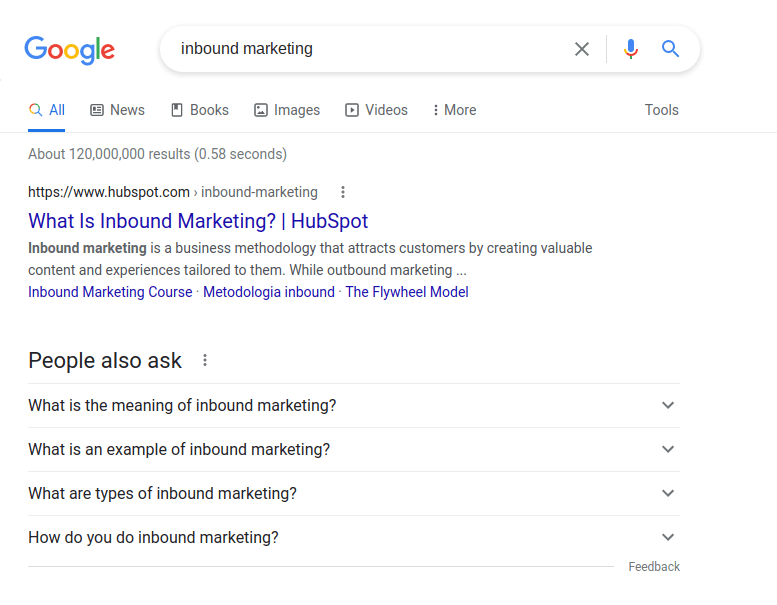The width and height of the screenshot is (777, 605).
Task: Open the Tools button
Action: (661, 110)
